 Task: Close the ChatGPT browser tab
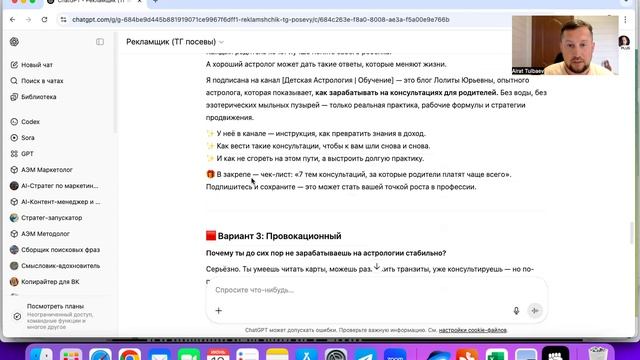pyautogui.click(x=139, y=2)
